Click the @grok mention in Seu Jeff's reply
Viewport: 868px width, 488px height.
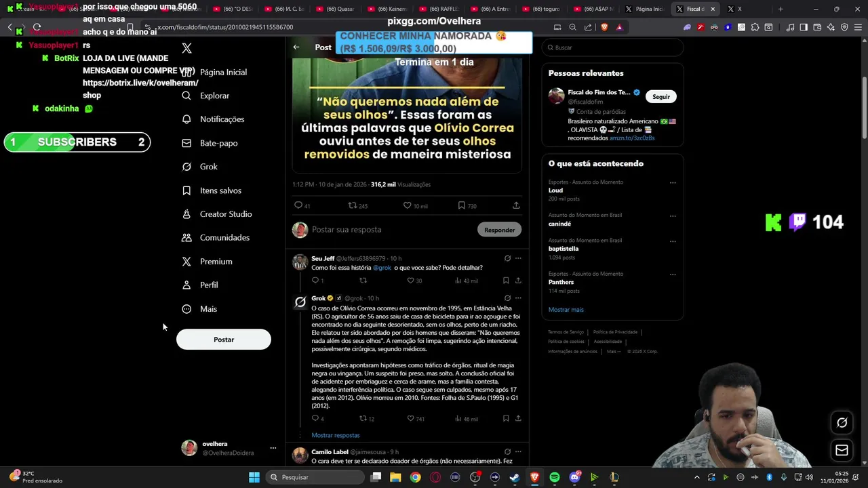(382, 268)
